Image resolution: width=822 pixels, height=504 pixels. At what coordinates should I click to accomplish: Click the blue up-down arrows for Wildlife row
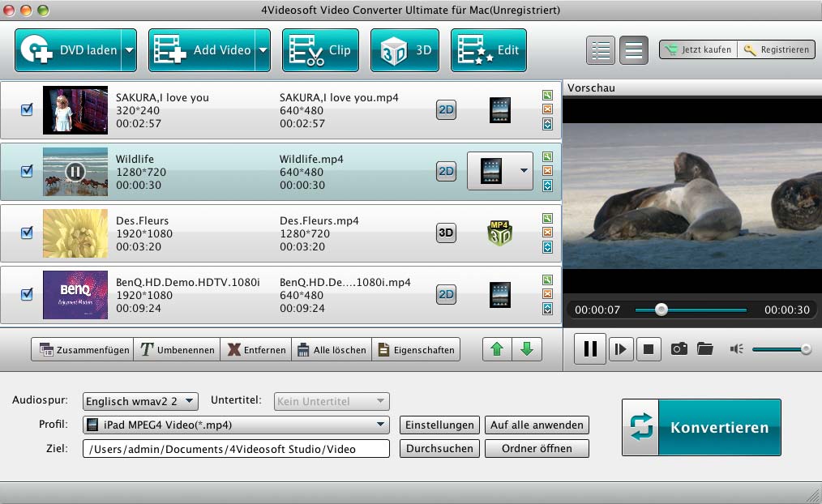[x=547, y=186]
